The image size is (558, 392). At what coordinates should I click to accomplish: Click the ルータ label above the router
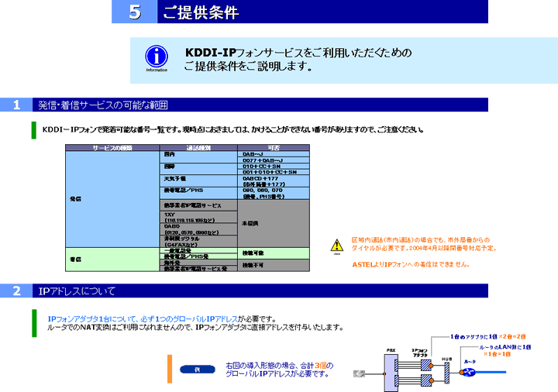(470, 362)
